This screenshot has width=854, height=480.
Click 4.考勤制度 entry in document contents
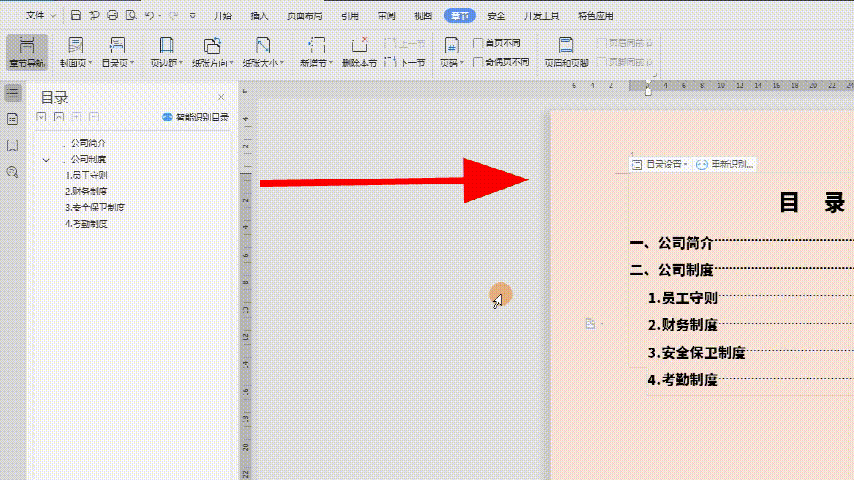tap(682, 379)
